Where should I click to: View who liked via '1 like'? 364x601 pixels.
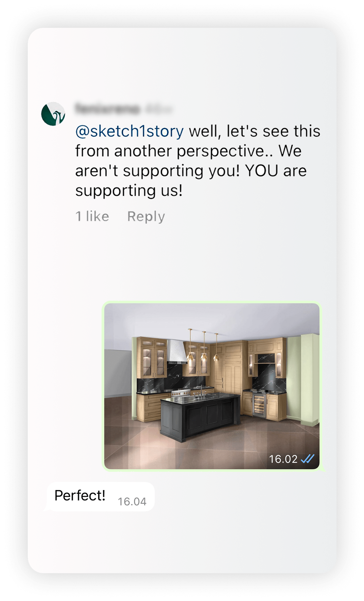[x=92, y=216]
